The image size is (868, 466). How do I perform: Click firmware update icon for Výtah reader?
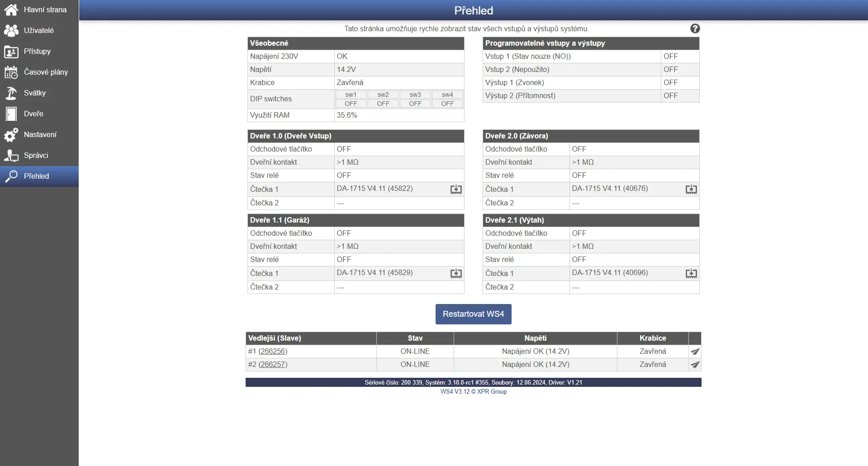[691, 274]
